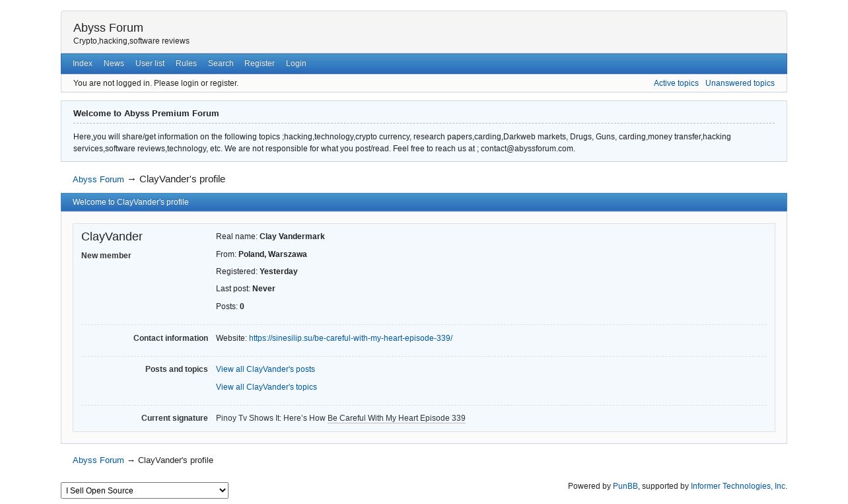848x504 pixels.
Task: Click the You are not logged in notice
Action: point(156,83)
